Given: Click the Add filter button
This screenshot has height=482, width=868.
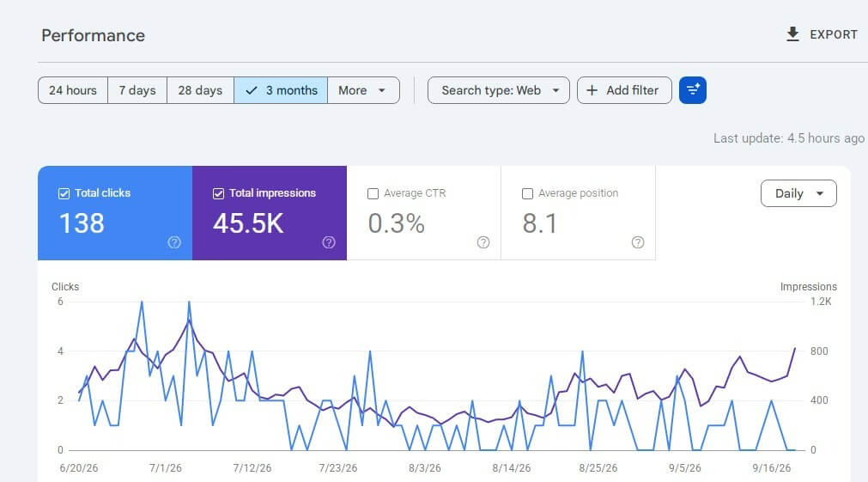Looking at the screenshot, I should tap(624, 90).
